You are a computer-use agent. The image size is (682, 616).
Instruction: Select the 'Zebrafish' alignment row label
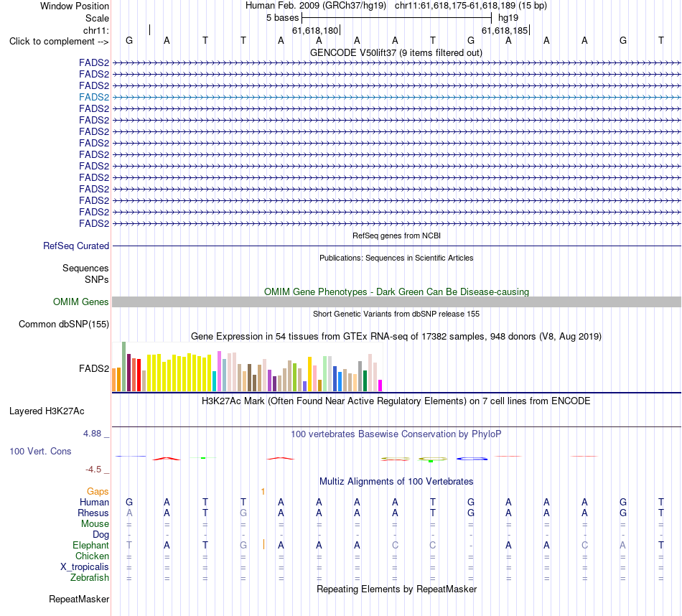(x=90, y=578)
